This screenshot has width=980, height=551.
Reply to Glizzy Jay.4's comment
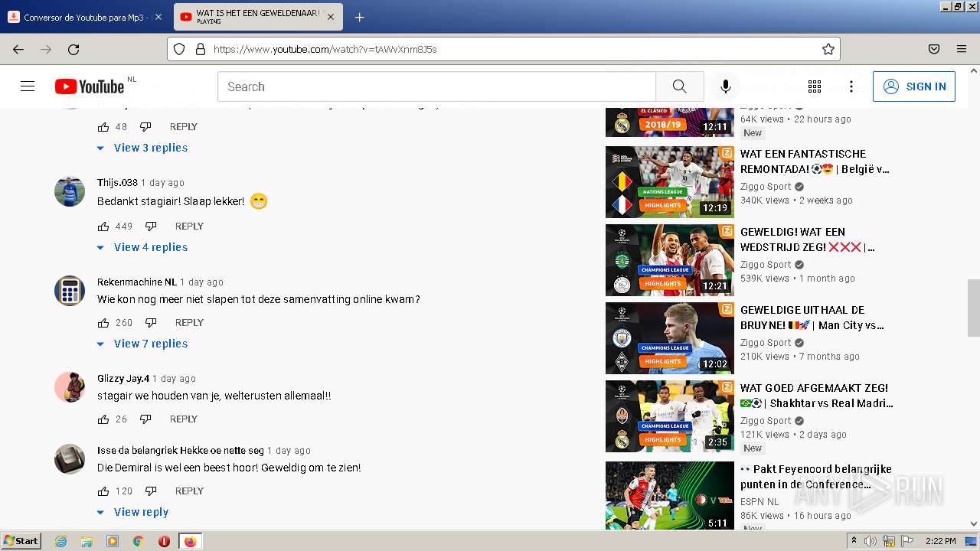(184, 419)
